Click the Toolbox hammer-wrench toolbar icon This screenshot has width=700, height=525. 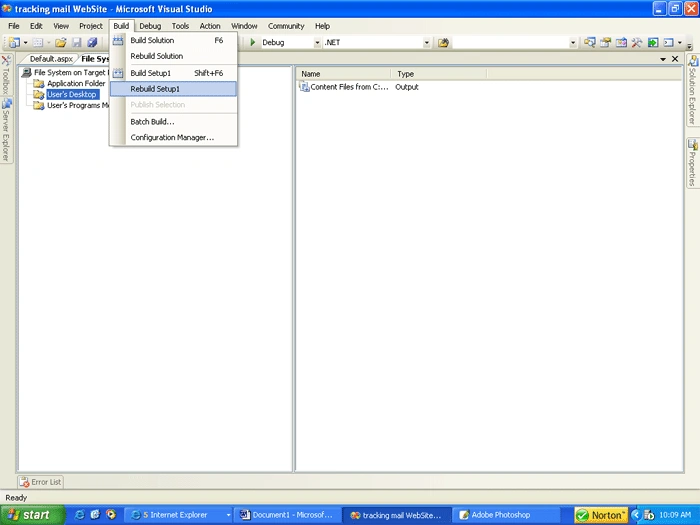pyautogui.click(x=637, y=42)
